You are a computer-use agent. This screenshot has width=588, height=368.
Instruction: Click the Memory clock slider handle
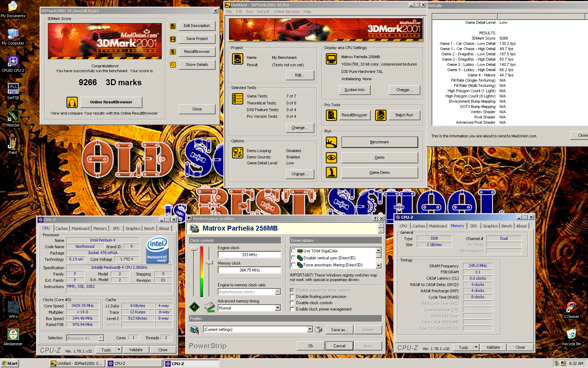pyautogui.click(x=209, y=262)
